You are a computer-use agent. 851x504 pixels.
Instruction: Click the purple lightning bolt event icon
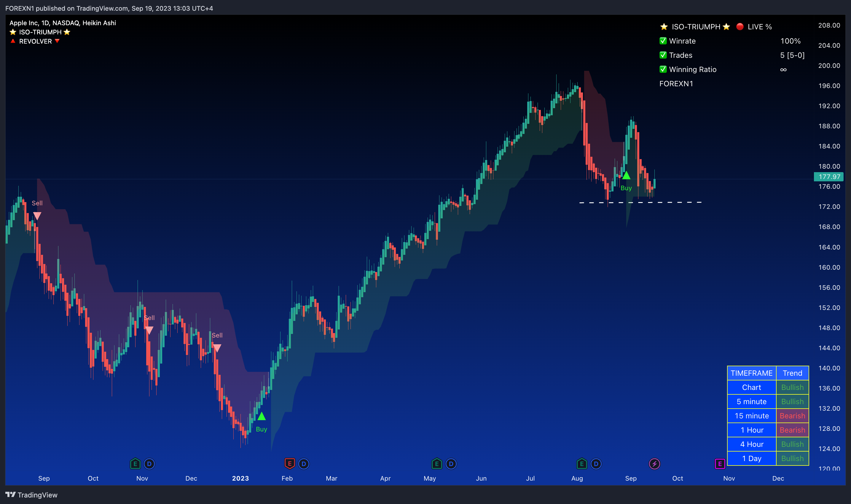pyautogui.click(x=655, y=464)
